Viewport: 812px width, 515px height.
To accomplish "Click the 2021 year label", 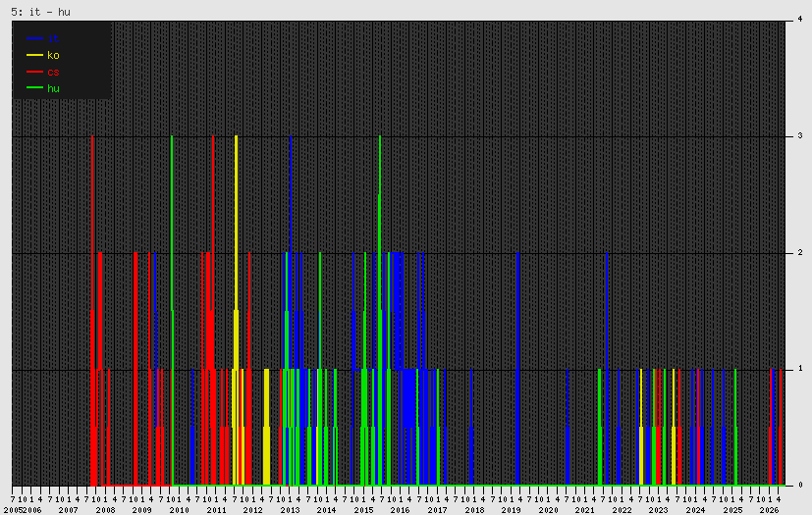I will point(584,510).
